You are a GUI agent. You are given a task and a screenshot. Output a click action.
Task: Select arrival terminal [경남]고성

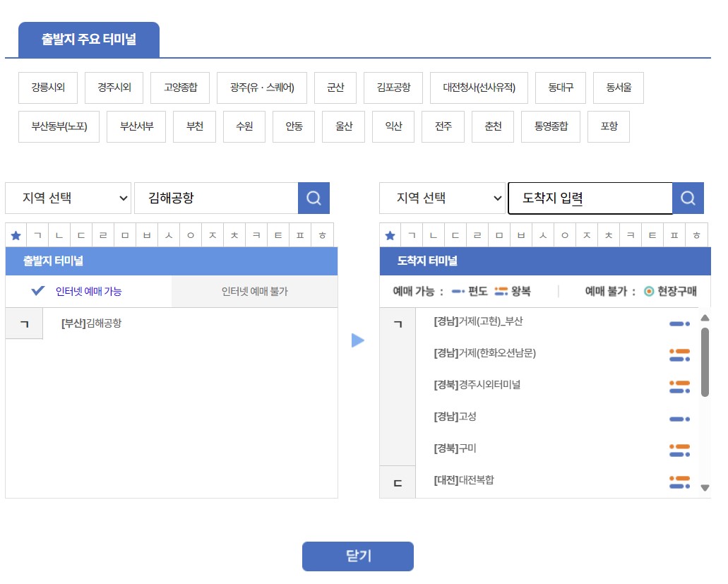[455, 417]
